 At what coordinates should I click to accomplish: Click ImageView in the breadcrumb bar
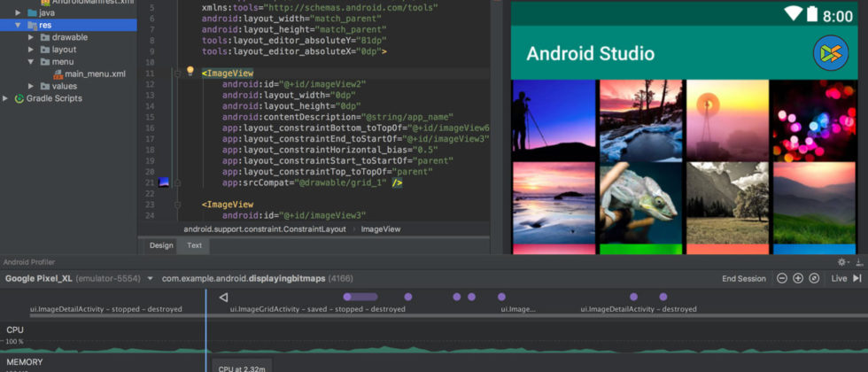tap(380, 229)
